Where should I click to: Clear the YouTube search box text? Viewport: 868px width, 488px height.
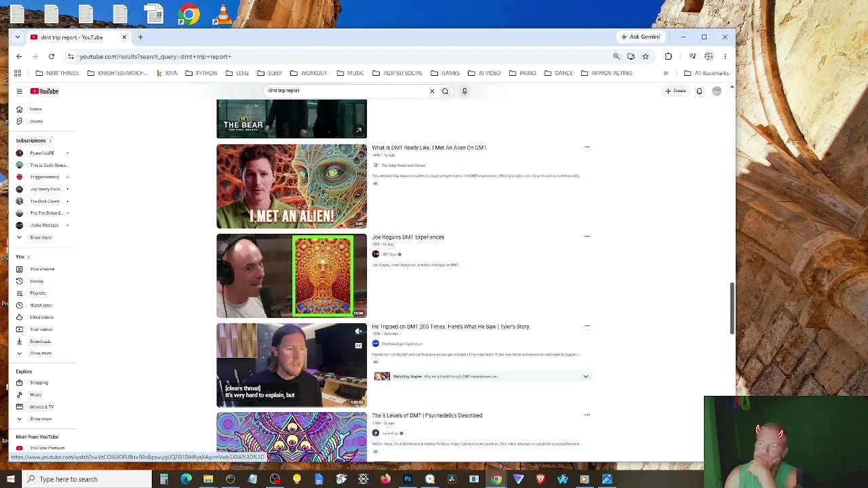(432, 91)
